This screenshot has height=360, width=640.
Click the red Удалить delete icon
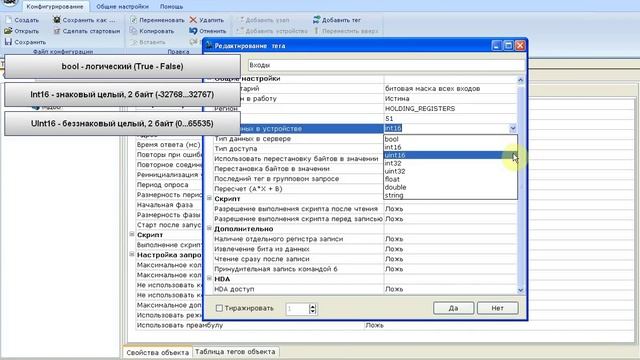point(193,20)
